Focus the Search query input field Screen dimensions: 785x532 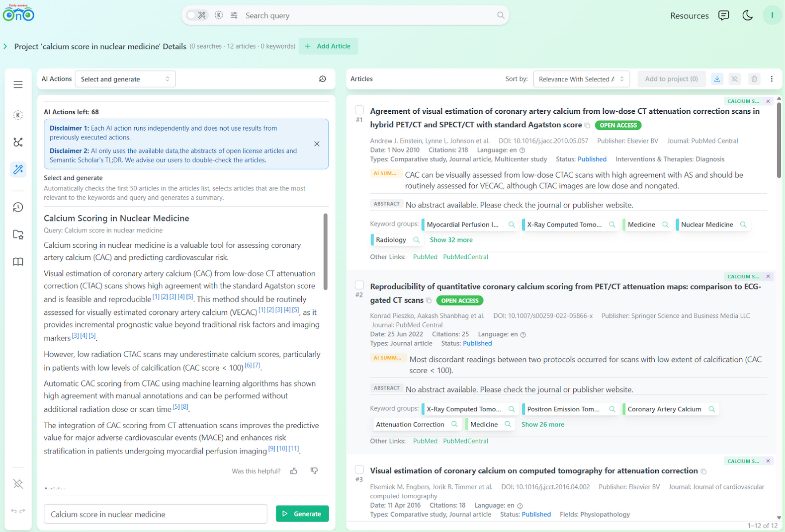(x=368, y=15)
